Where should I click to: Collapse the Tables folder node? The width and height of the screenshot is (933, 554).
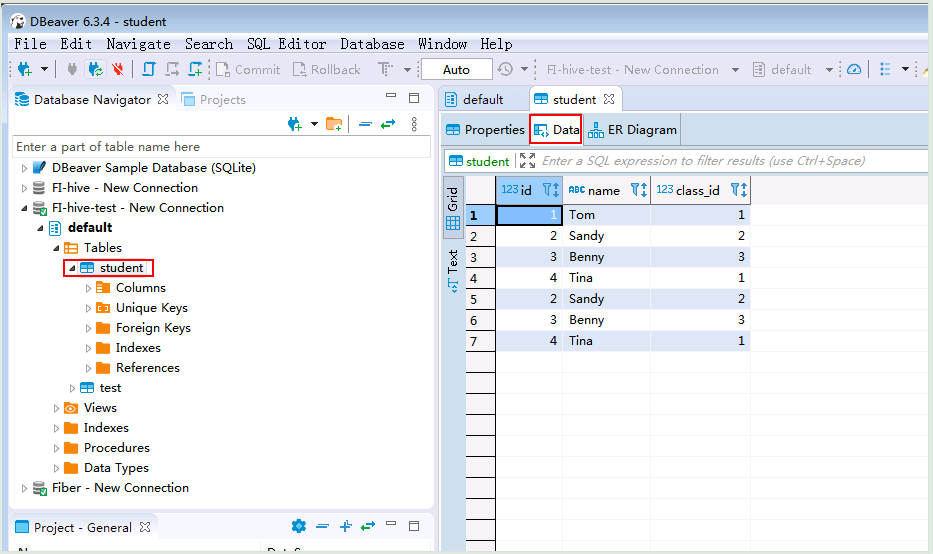[x=57, y=248]
